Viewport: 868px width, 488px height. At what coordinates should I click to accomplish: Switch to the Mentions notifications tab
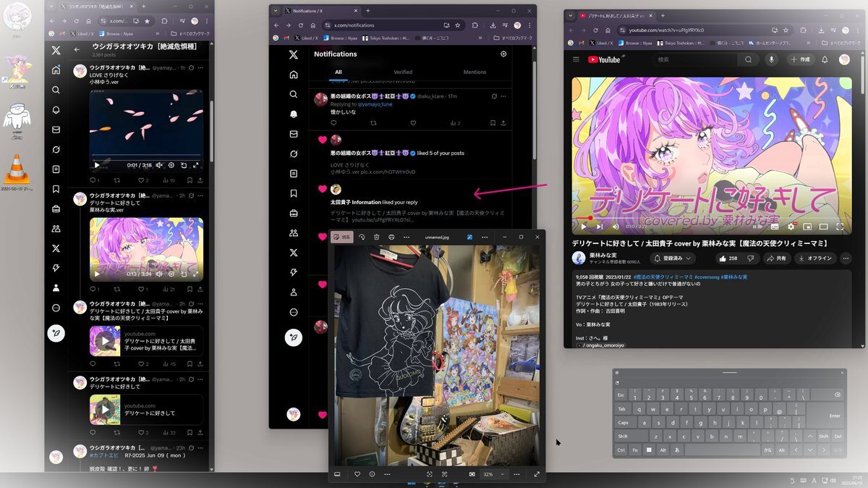475,72
